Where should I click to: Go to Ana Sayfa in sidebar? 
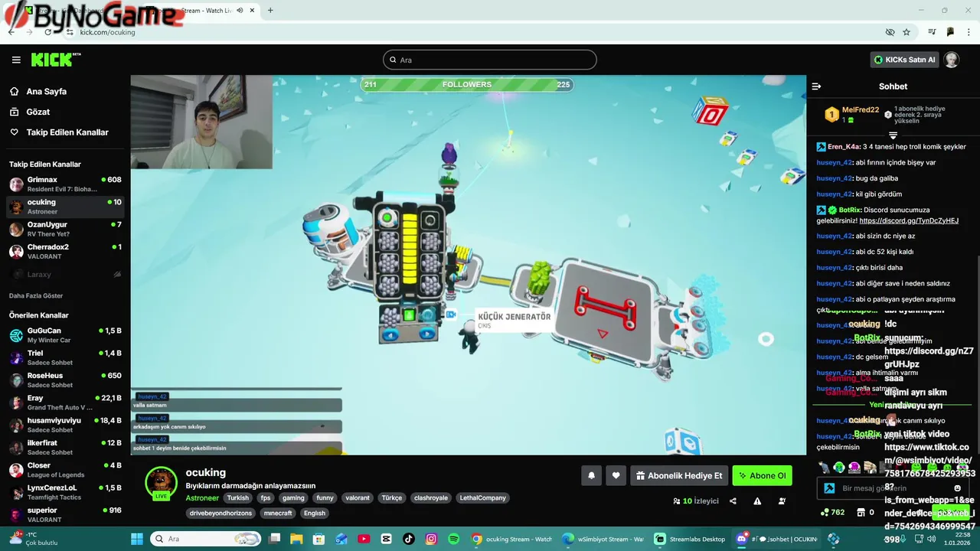[47, 91]
